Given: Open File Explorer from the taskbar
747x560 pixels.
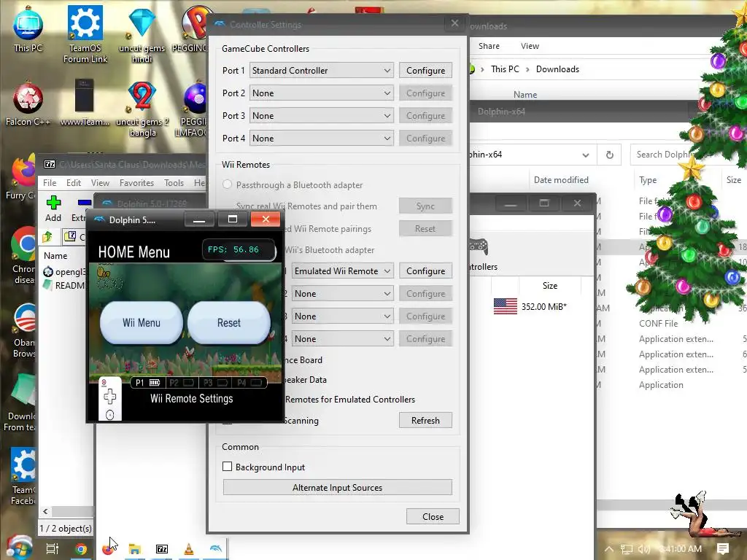Looking at the screenshot, I should coord(135,549).
